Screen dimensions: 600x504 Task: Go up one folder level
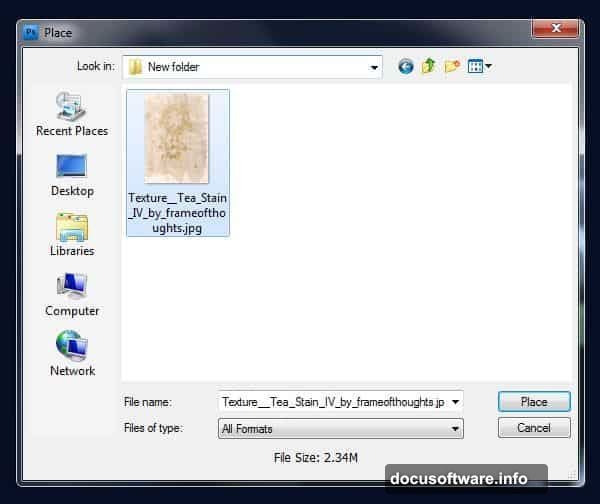[429, 66]
